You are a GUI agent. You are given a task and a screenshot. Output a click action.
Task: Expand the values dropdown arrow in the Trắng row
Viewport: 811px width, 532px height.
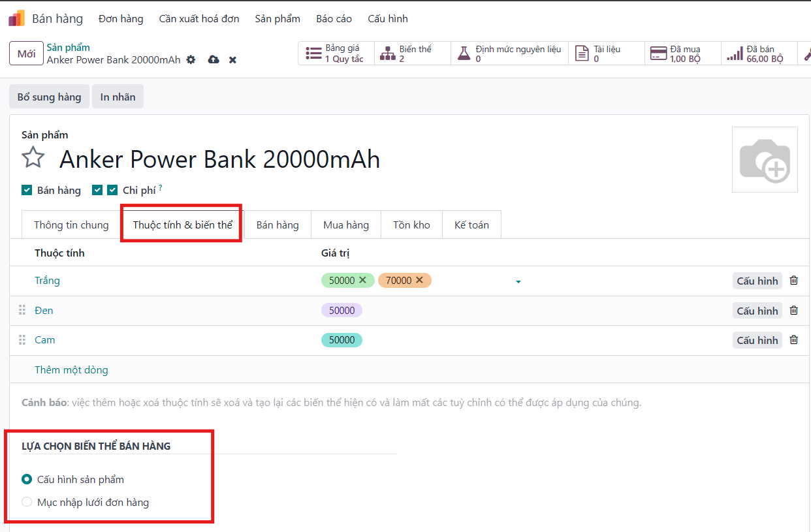point(518,281)
